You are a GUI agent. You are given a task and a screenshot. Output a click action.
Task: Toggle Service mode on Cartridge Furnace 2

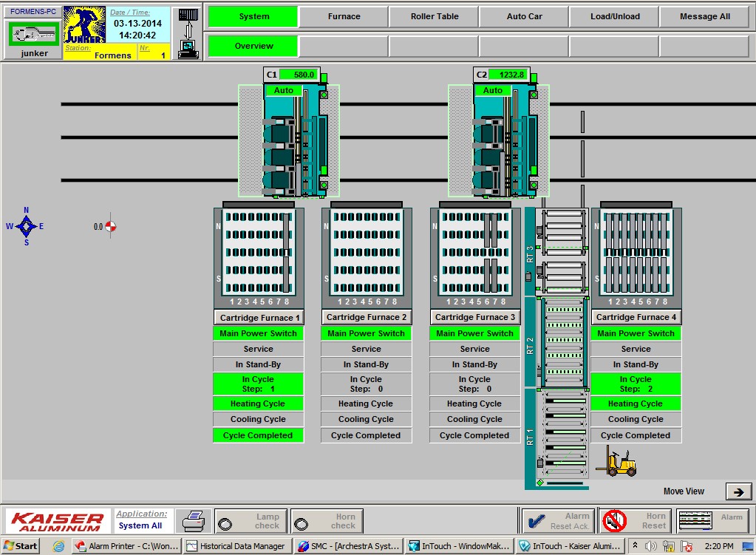[x=366, y=349]
